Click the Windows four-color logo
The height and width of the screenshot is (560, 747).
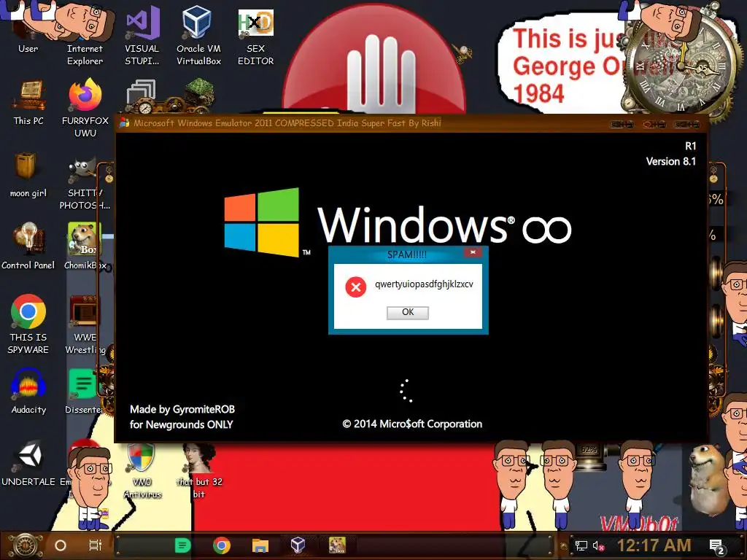(262, 222)
